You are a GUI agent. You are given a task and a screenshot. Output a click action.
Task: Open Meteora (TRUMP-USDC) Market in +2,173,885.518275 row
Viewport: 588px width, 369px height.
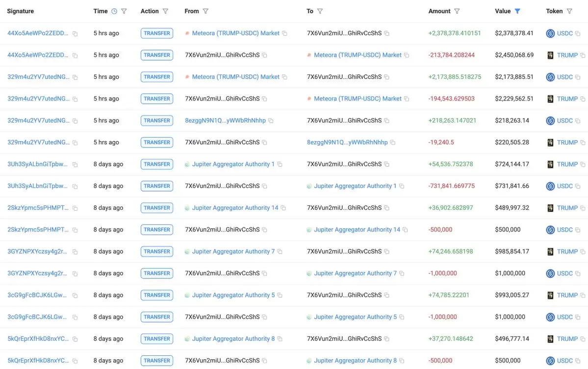[235, 76]
